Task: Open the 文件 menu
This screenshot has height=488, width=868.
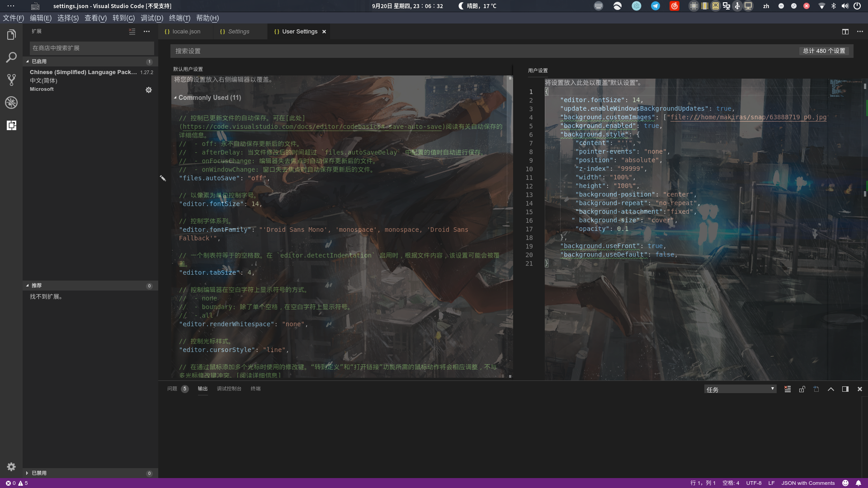Action: click(x=13, y=18)
